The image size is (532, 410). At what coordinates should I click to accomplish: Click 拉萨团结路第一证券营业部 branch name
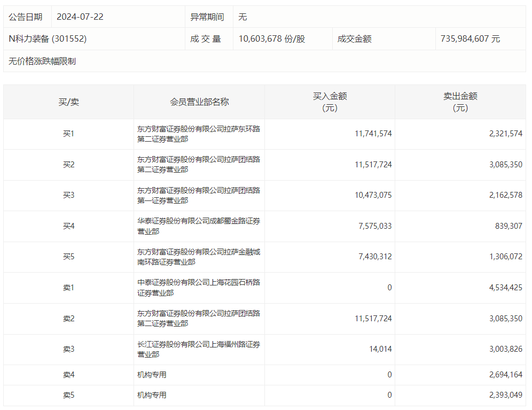pyautogui.click(x=199, y=195)
